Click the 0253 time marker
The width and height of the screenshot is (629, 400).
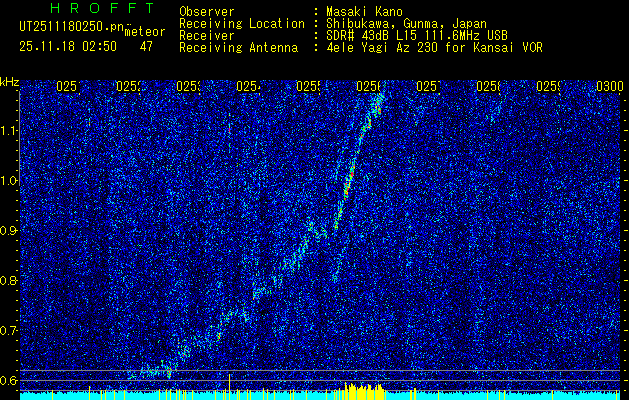coord(188,86)
